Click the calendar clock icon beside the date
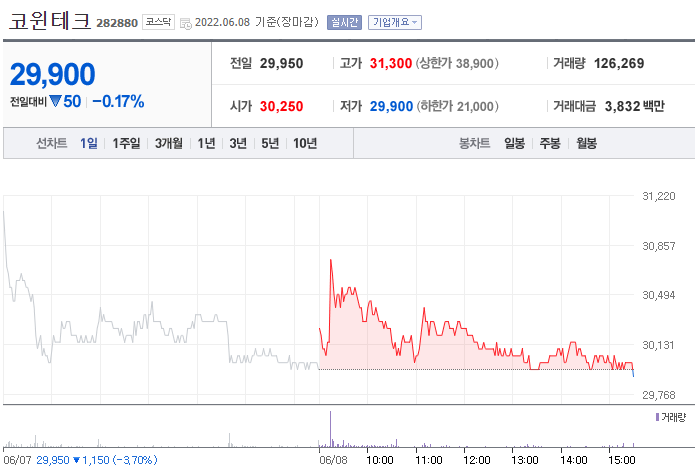695x474 pixels. 186,24
